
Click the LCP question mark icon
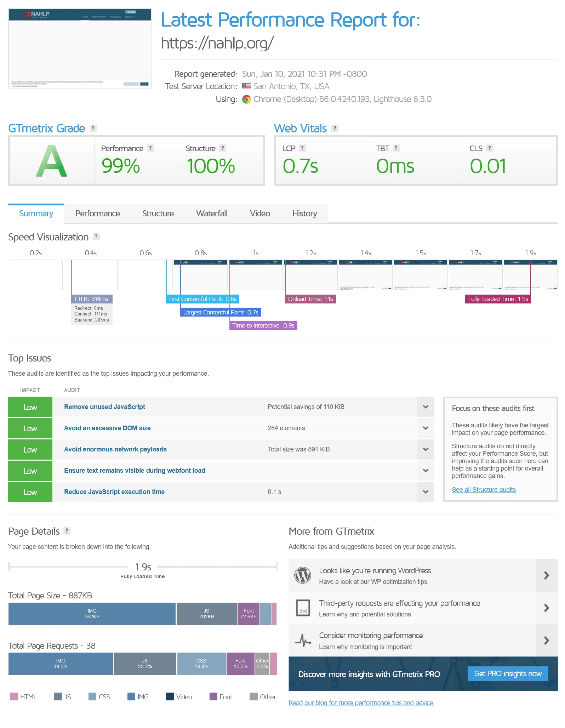[302, 148]
